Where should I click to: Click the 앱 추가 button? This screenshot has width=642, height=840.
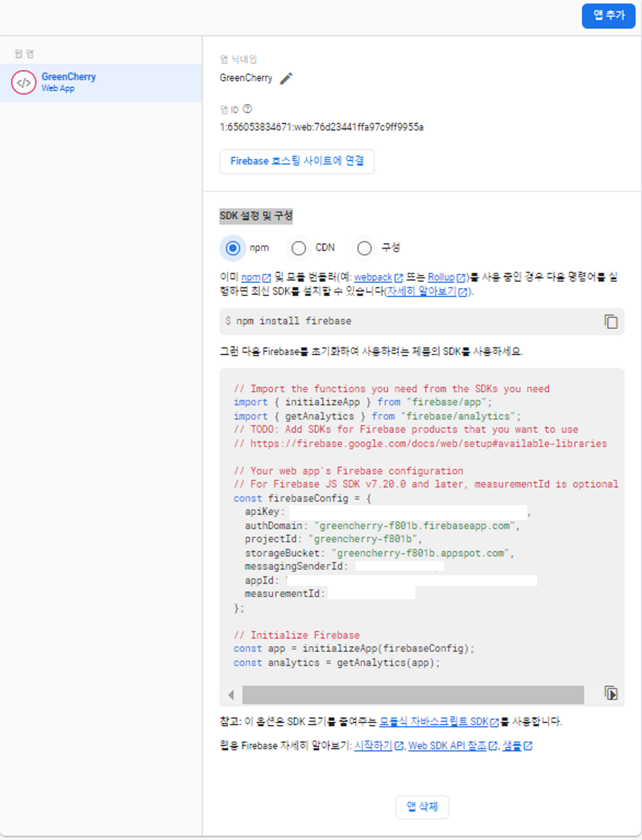(608, 16)
